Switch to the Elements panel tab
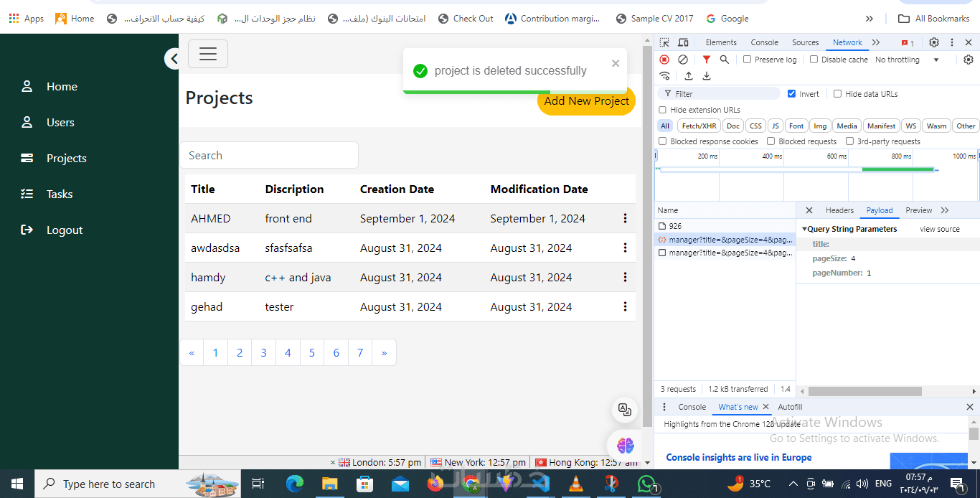This screenshot has width=980, height=498. tap(721, 42)
